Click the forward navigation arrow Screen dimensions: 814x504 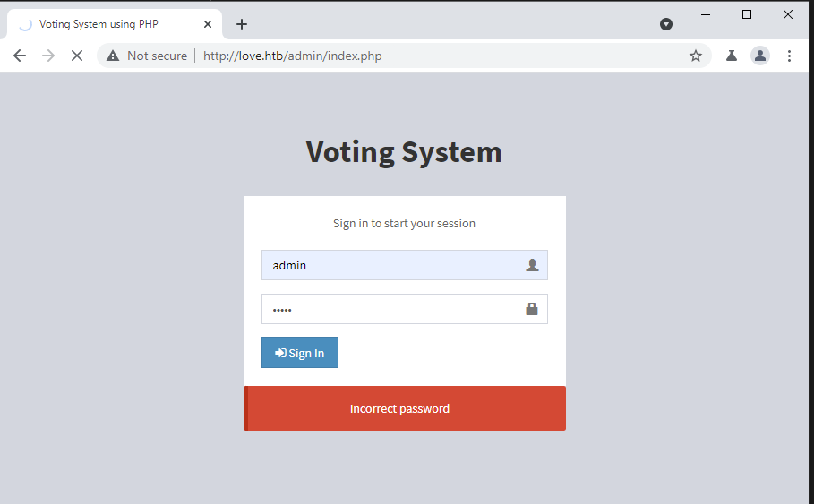(48, 56)
